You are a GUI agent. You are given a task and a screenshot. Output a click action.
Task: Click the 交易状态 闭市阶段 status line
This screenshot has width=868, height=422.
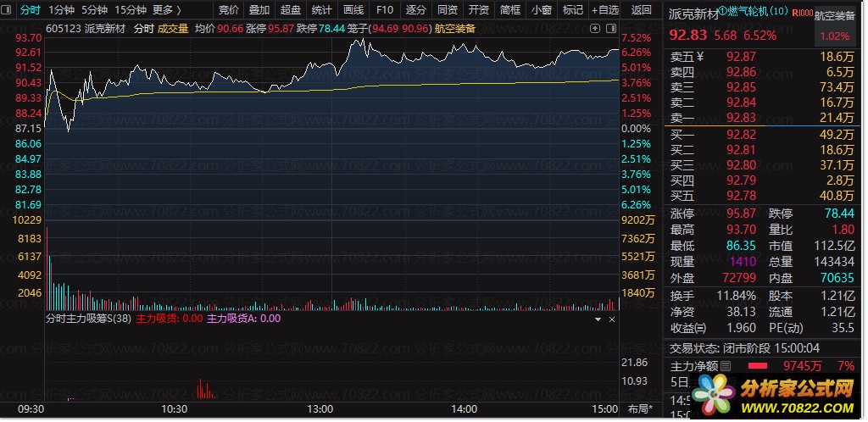click(x=744, y=349)
